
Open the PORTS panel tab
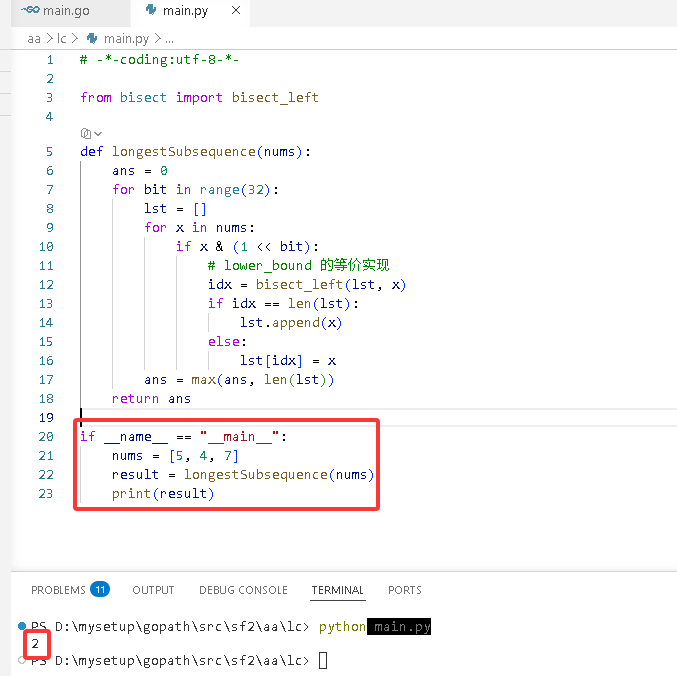coord(405,590)
